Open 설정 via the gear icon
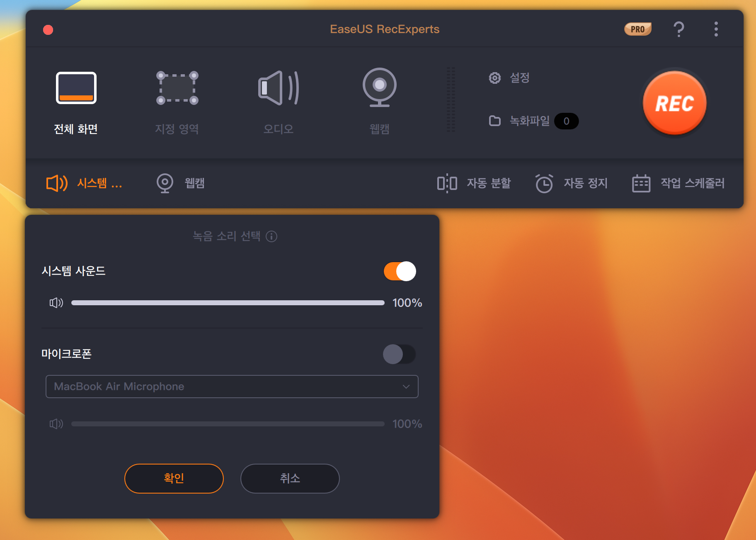756x540 pixels. click(x=495, y=78)
